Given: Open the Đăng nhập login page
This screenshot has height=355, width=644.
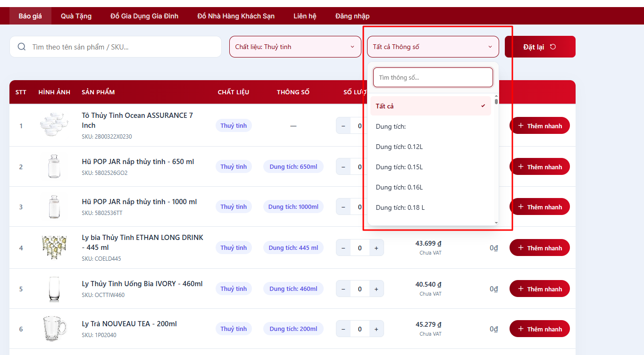Looking at the screenshot, I should click(352, 16).
